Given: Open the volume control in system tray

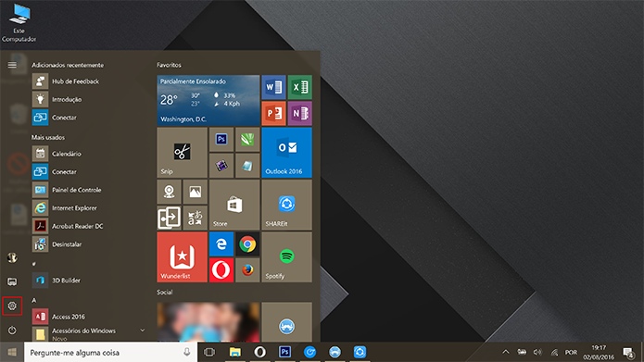Looking at the screenshot, I should (x=537, y=352).
